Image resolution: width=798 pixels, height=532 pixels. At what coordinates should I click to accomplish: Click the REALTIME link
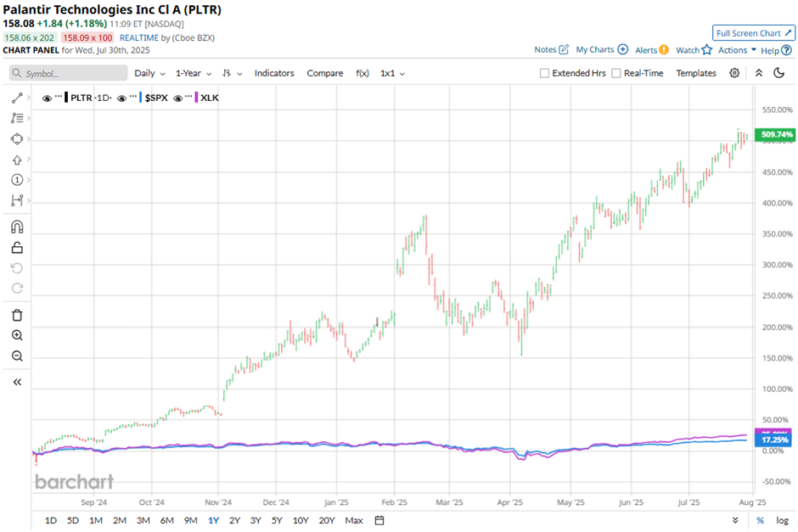pyautogui.click(x=139, y=37)
